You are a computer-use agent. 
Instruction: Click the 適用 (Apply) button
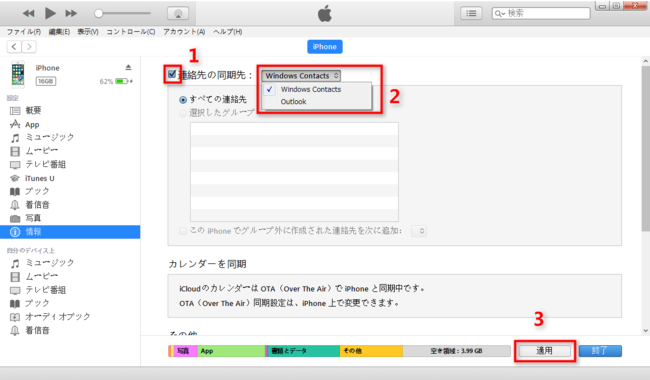click(544, 351)
